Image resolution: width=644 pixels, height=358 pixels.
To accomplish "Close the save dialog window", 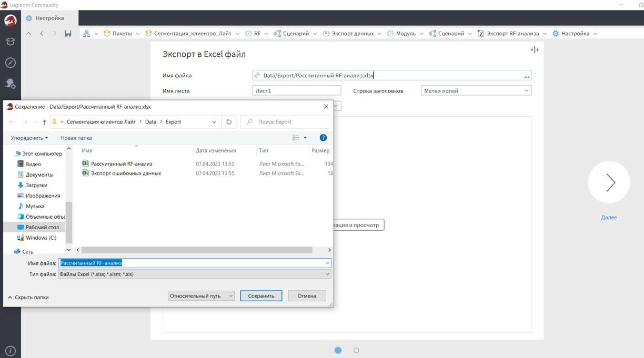I will click(326, 106).
